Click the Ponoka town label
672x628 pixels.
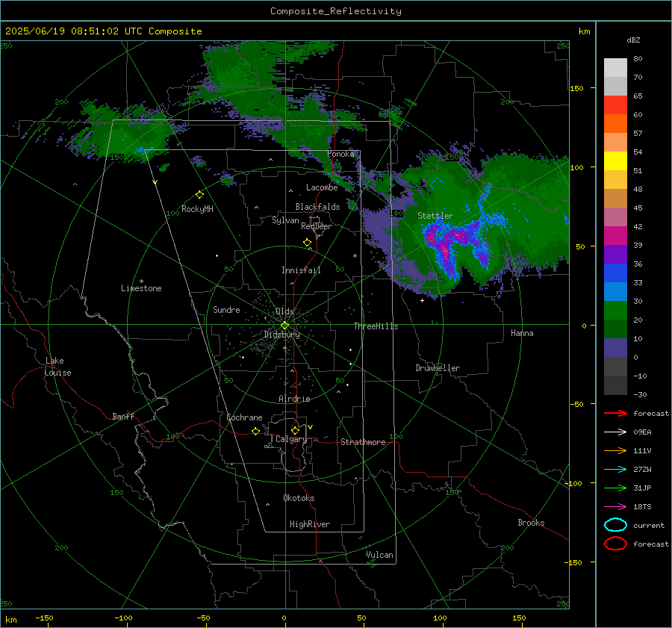tap(340, 154)
